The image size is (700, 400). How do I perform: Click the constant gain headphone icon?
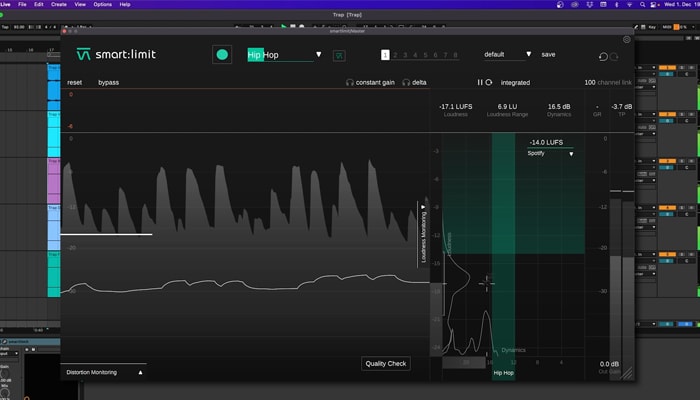click(x=350, y=83)
